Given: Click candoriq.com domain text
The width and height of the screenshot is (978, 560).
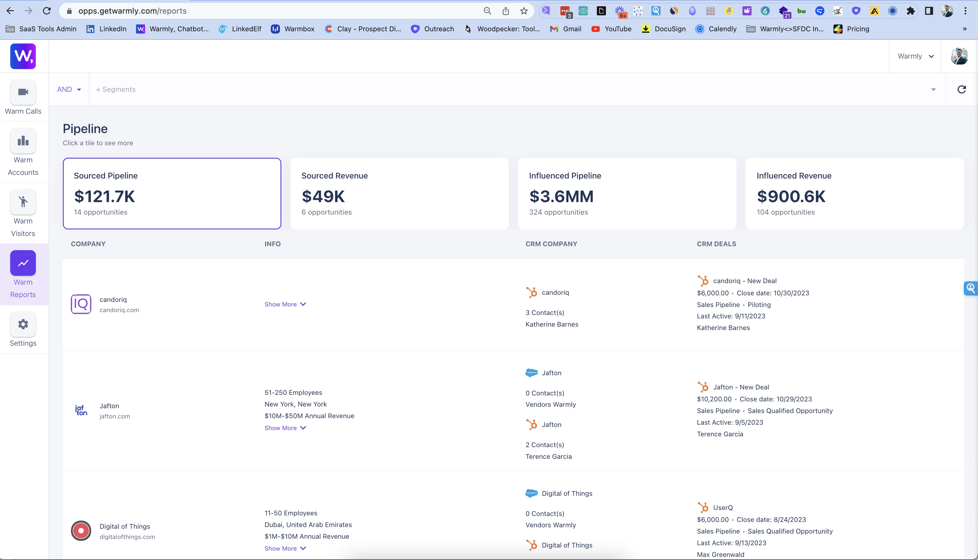Looking at the screenshot, I should [x=119, y=310].
